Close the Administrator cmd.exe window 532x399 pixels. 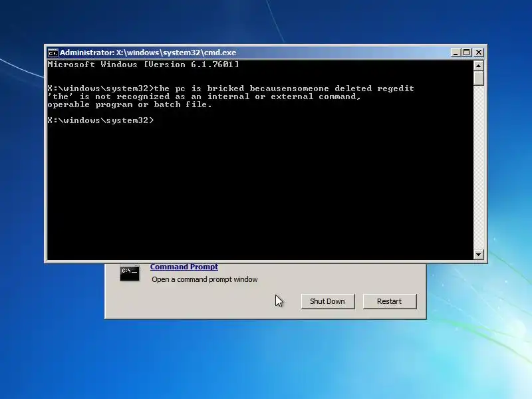coord(479,53)
